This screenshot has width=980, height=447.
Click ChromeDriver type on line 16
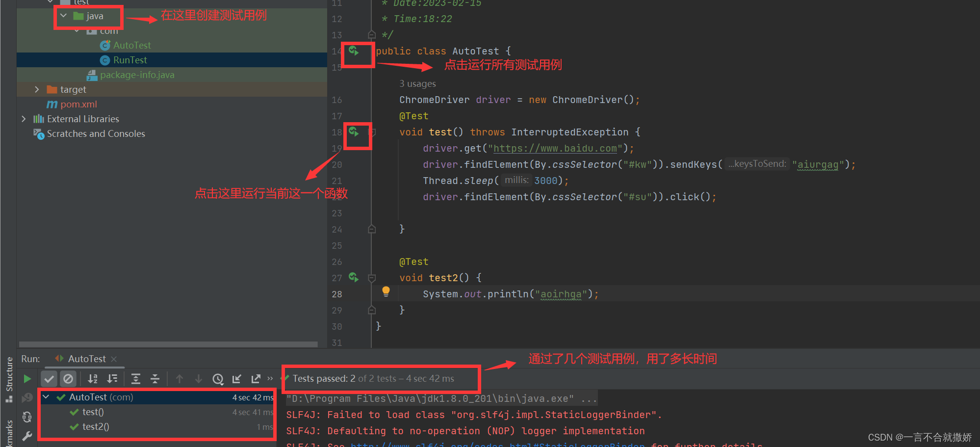(x=434, y=100)
